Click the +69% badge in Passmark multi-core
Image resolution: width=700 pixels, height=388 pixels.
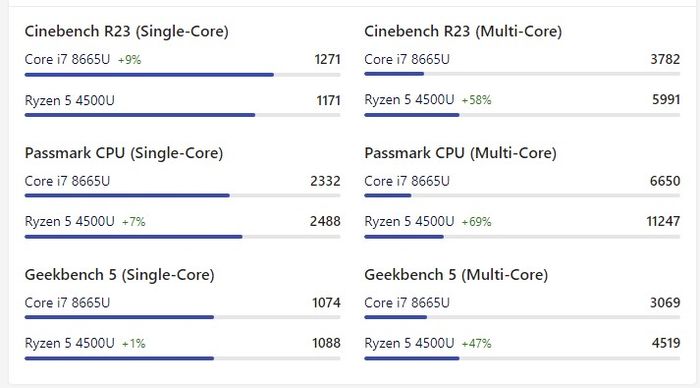tap(476, 222)
